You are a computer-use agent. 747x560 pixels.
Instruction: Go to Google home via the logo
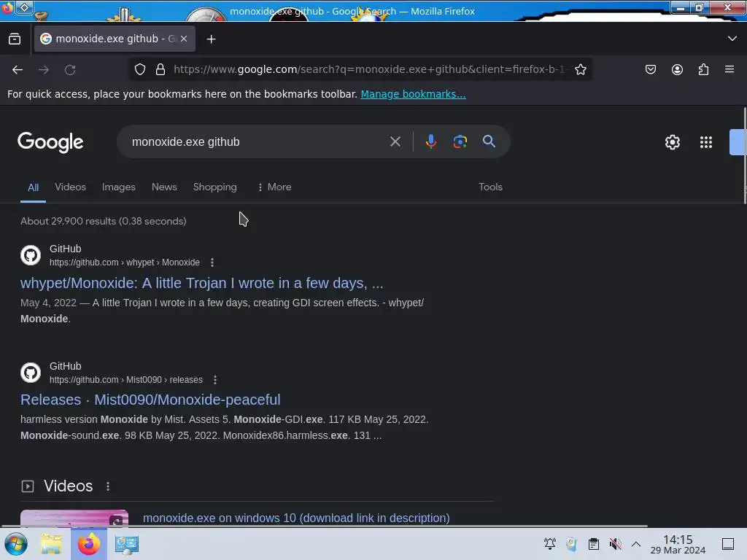pos(50,142)
